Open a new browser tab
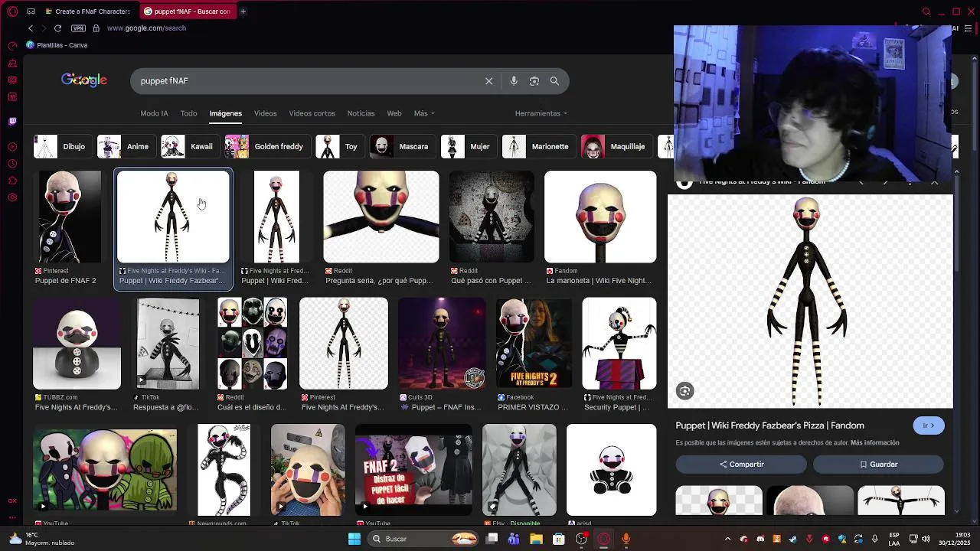The height and width of the screenshot is (551, 980). (243, 11)
